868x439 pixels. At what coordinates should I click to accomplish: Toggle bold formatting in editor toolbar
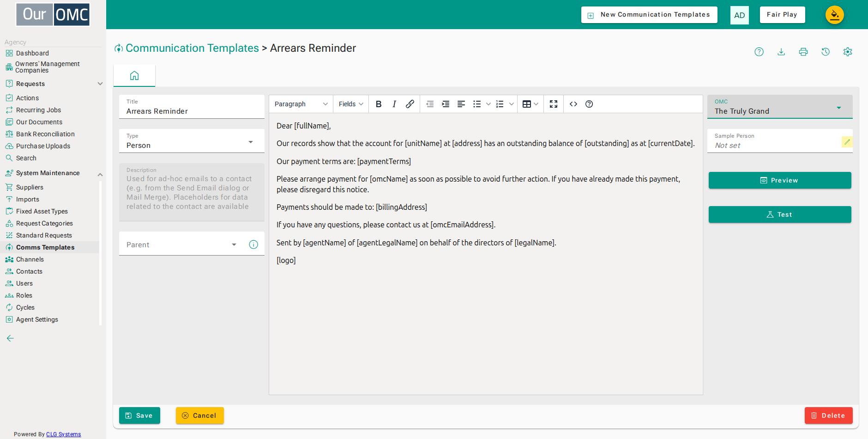click(x=379, y=104)
